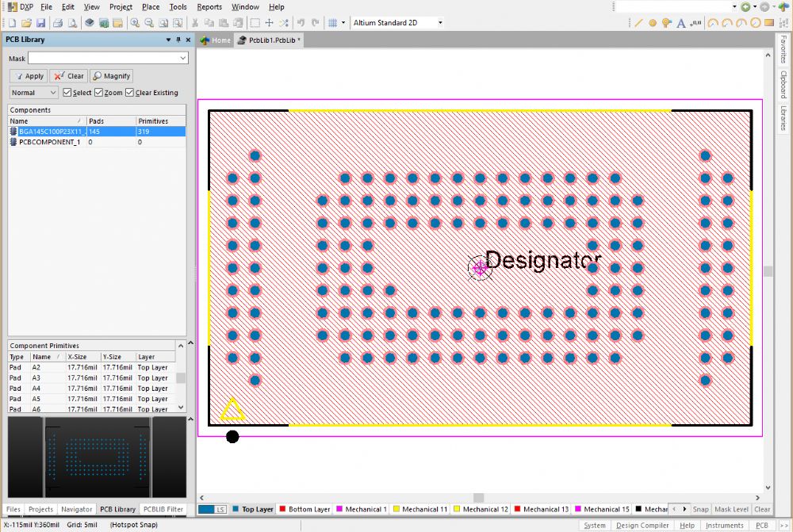793x532 pixels.
Task: Click the Magnify button
Action: pyautogui.click(x=111, y=76)
